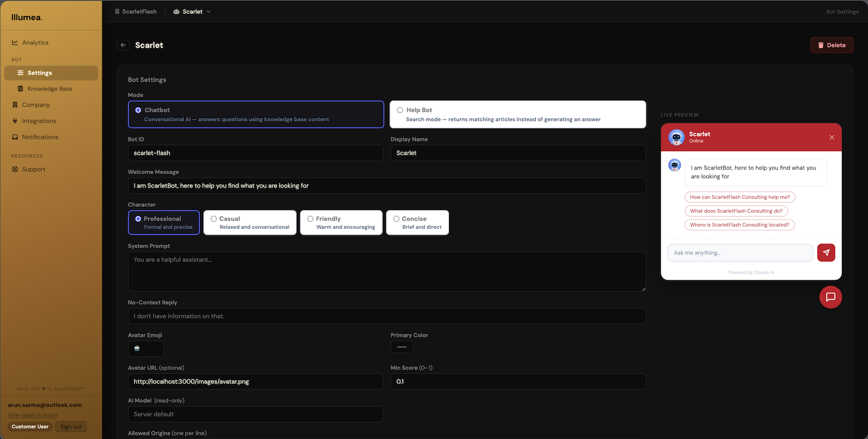
Task: Open Support under Resources
Action: [51, 169]
